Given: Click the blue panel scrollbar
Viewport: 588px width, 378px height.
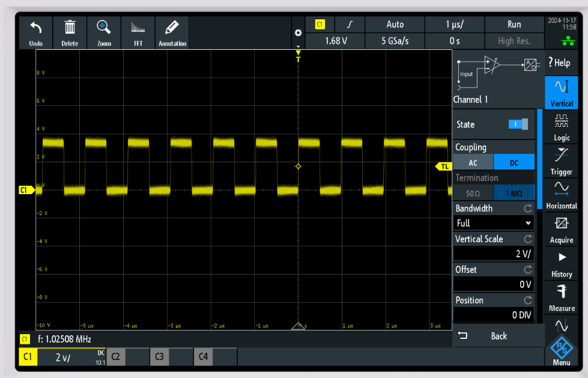Looking at the screenshot, I should point(539,159).
